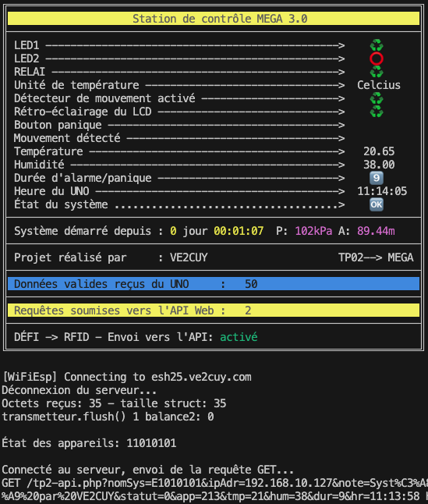Image resolution: width=428 pixels, height=504 pixels.
Task: Click the UNO time 11:14:05
Action: point(382,191)
